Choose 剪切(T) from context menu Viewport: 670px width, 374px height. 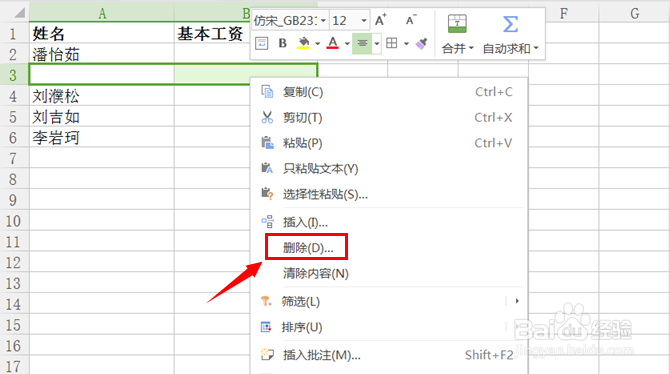(389, 118)
